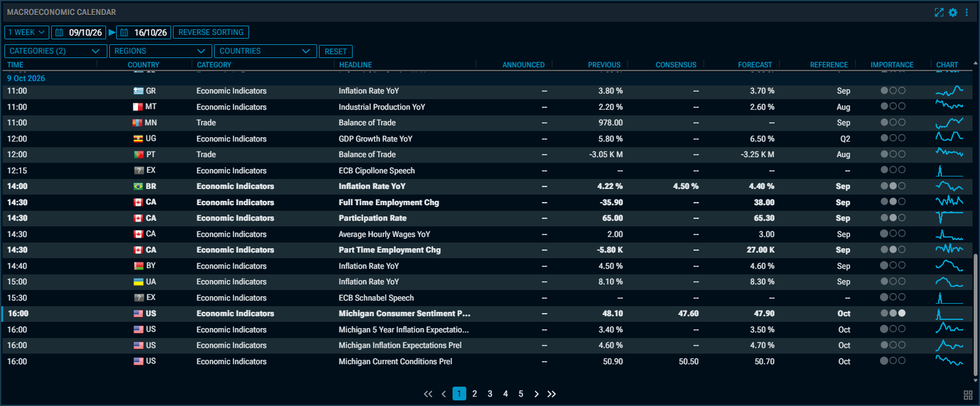Click the Brazil flag icon

(x=139, y=186)
